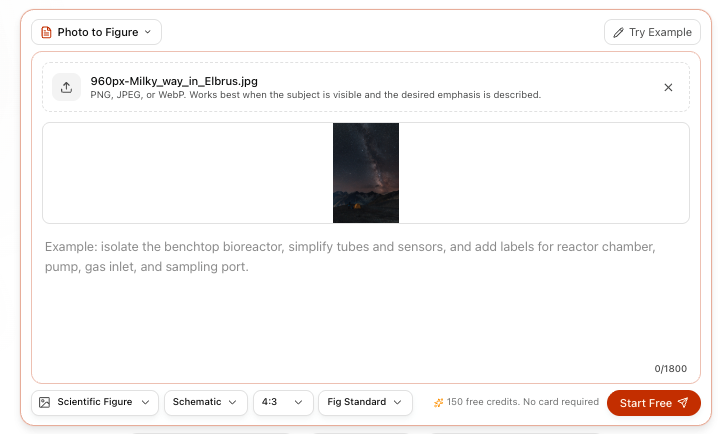Click the 150 free credits notice

click(516, 402)
